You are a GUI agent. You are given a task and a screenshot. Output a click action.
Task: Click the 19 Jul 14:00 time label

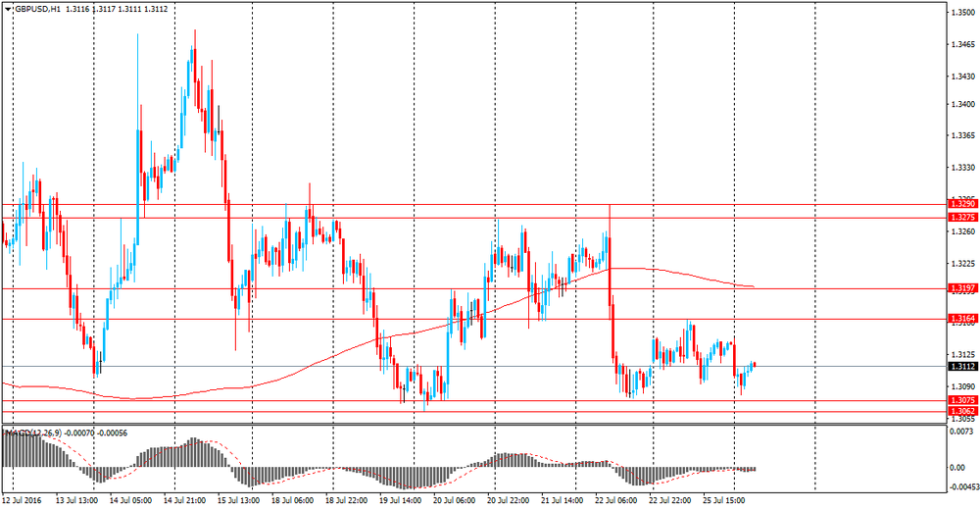tap(400, 500)
